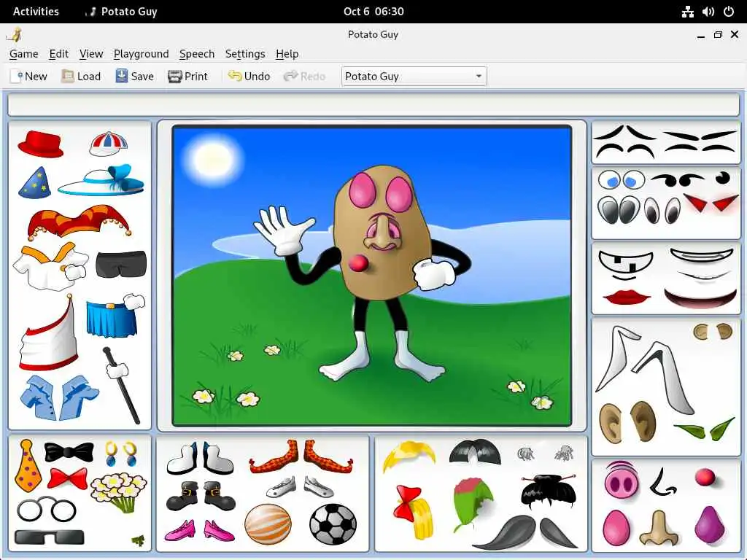747x560 pixels.
Task: Choose the round eyeglasses
Action: [46, 510]
